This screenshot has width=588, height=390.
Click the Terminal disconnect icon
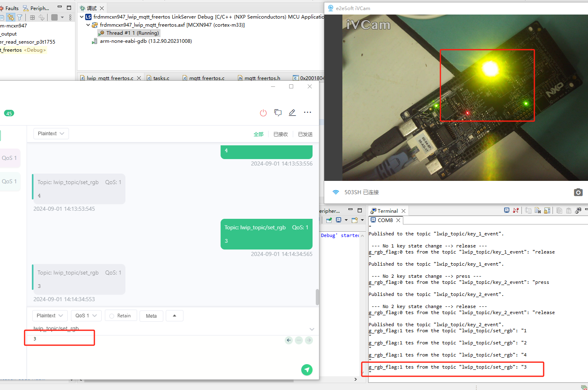(x=516, y=210)
